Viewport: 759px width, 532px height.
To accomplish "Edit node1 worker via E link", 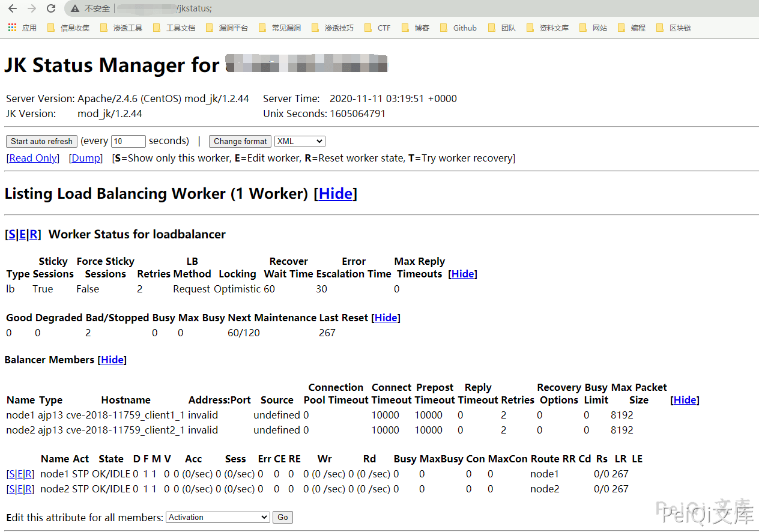I will tap(20, 474).
